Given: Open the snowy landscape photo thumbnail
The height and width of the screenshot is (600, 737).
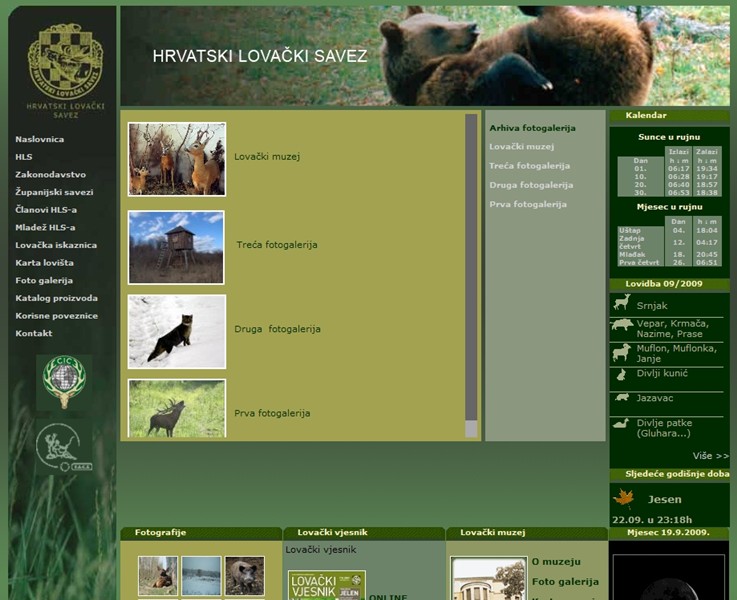Looking at the screenshot, I should [x=201, y=576].
